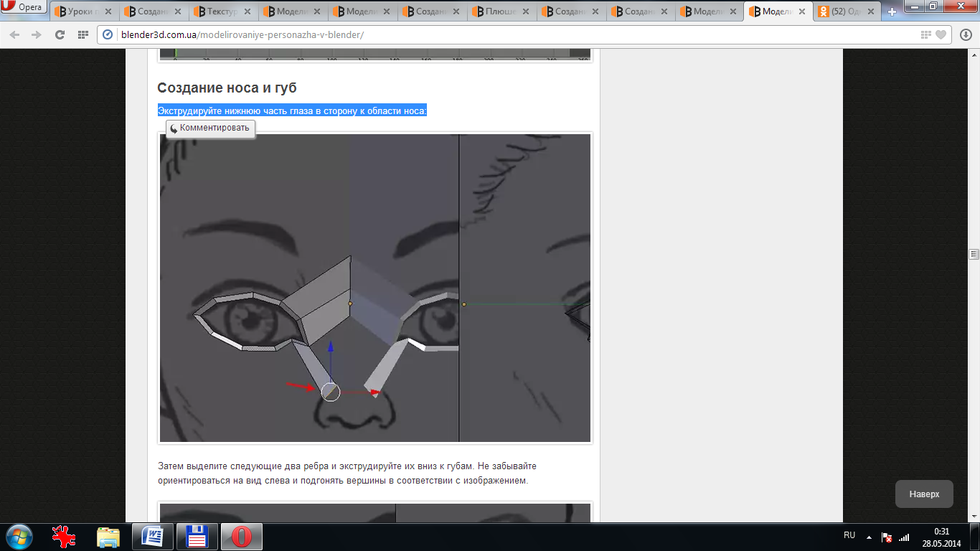Viewport: 980px width, 551px height.
Task: Open the nose extrusion Blender screenshot
Action: point(375,288)
